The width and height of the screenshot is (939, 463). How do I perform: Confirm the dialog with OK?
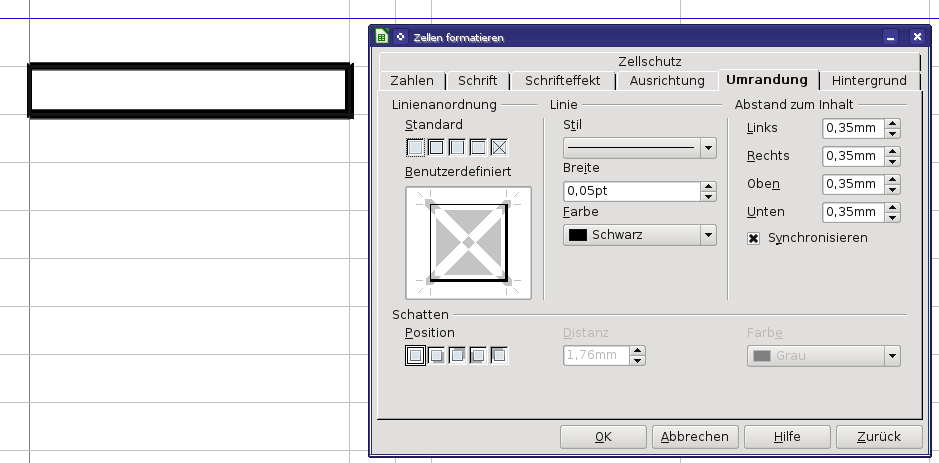coord(602,437)
